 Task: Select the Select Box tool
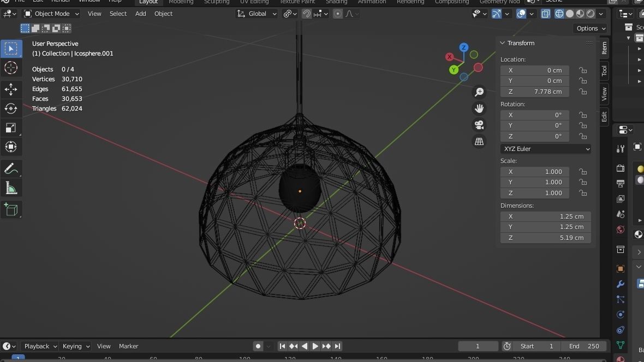pos(11,49)
